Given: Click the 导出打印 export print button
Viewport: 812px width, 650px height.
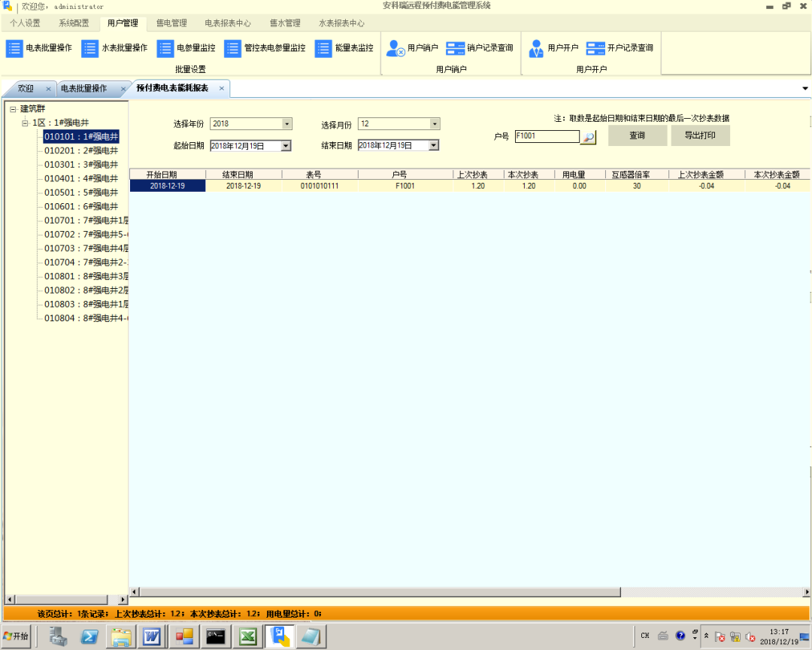Looking at the screenshot, I should coord(701,136).
